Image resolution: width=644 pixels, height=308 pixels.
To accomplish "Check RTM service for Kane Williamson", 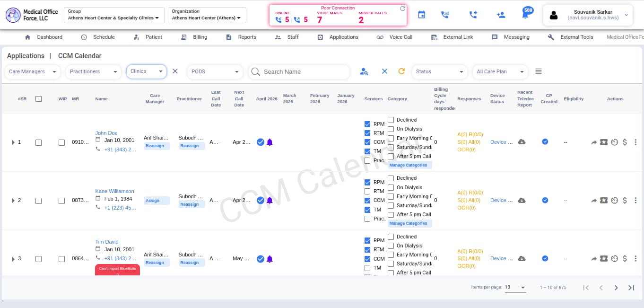I will pos(367,191).
